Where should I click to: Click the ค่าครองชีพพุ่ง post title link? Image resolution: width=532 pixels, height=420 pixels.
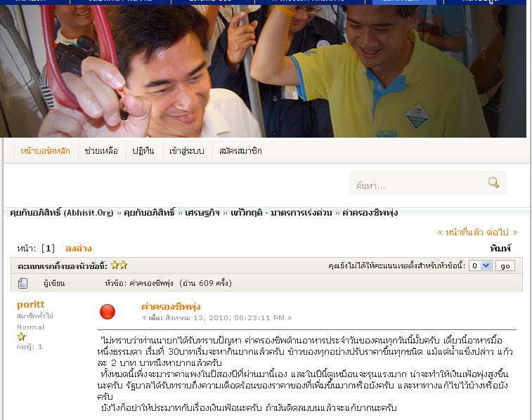pyautogui.click(x=171, y=307)
